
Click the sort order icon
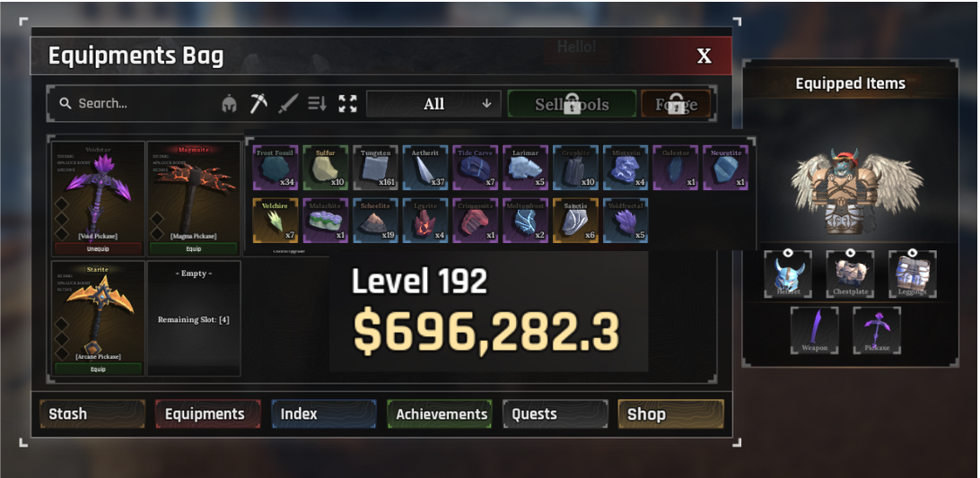click(318, 104)
